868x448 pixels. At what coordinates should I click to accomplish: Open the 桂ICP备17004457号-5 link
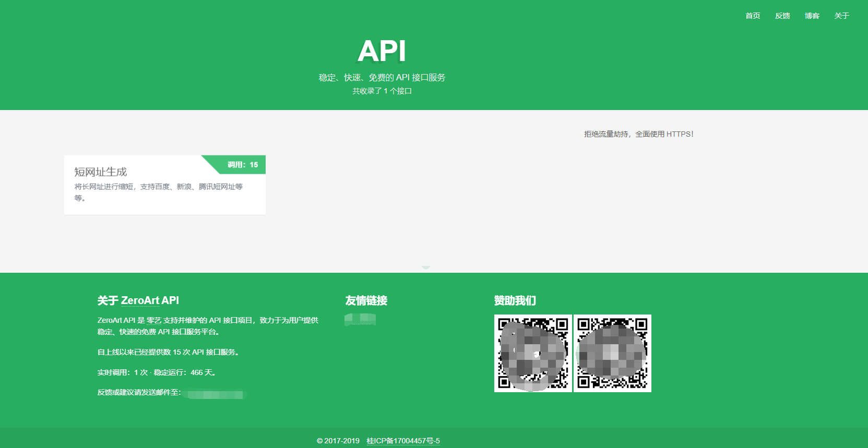pyautogui.click(x=403, y=441)
